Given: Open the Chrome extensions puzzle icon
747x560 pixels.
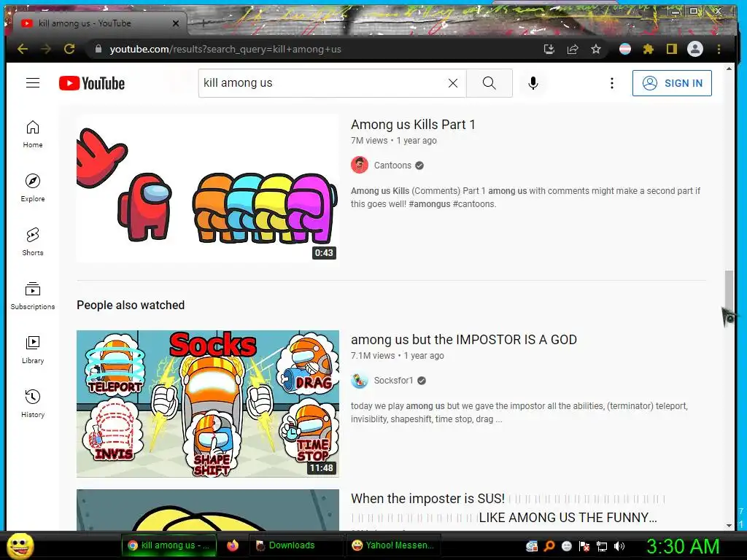Looking at the screenshot, I should pyautogui.click(x=649, y=49).
